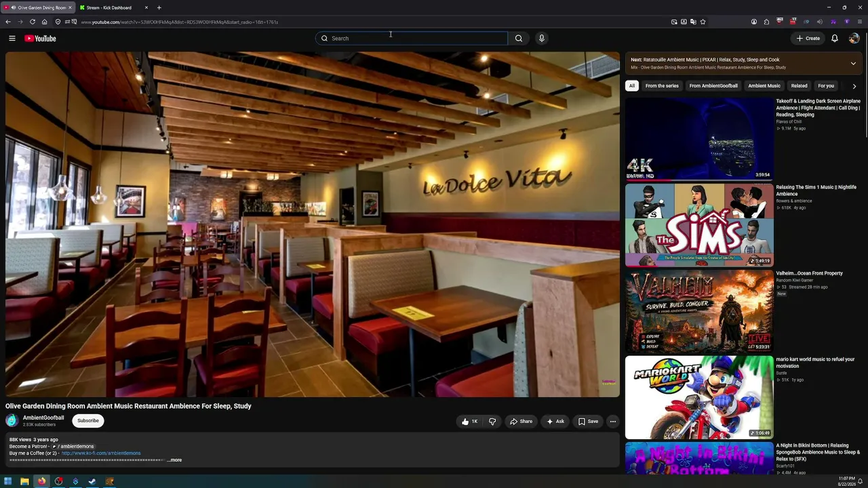Image resolution: width=868 pixels, height=488 pixels.
Task: Select the From AmbientGoofball chip
Action: click(x=713, y=86)
